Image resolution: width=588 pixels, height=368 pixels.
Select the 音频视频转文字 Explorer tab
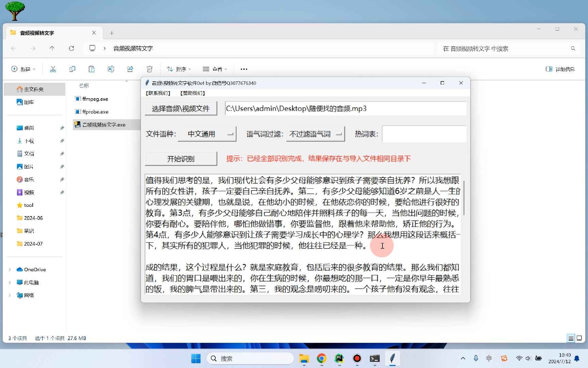(36, 33)
